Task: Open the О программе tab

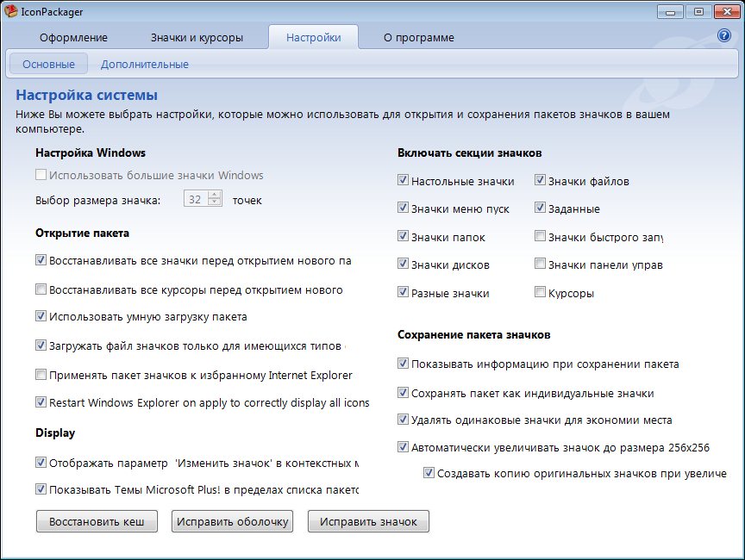Action: tap(418, 38)
